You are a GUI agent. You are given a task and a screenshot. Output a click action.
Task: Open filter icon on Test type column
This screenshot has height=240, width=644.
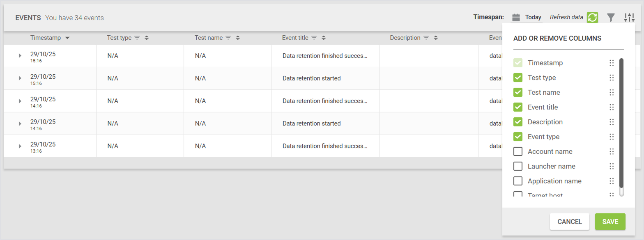click(x=137, y=38)
